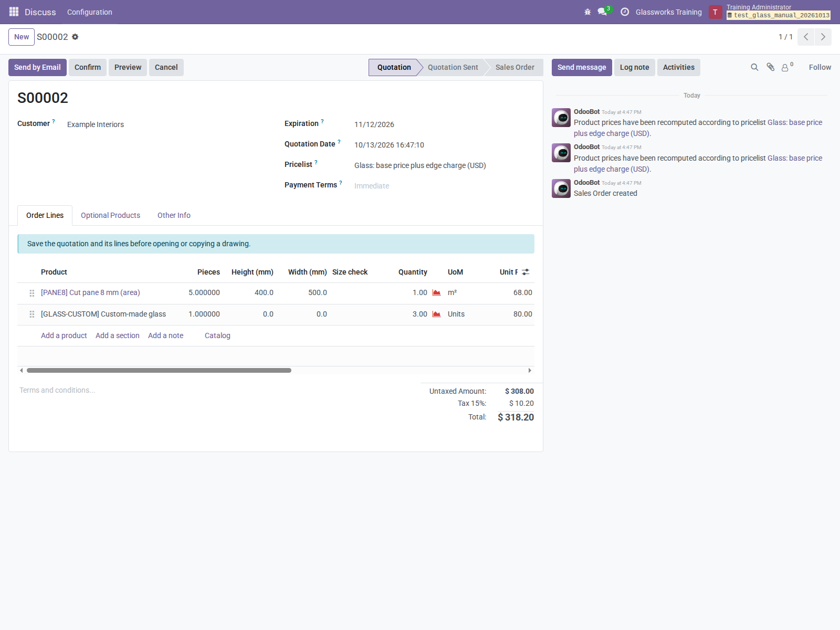
Task: Switch to Other Info tab
Action: tap(174, 215)
